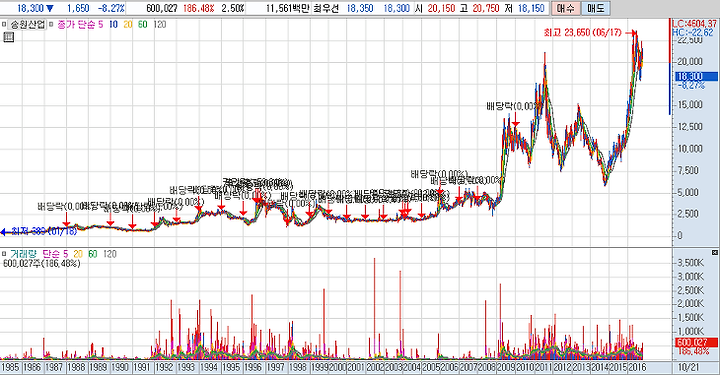The image size is (720, 375).
Task: Select the orange 20 moving average in price legend
Action: (x=128, y=24)
